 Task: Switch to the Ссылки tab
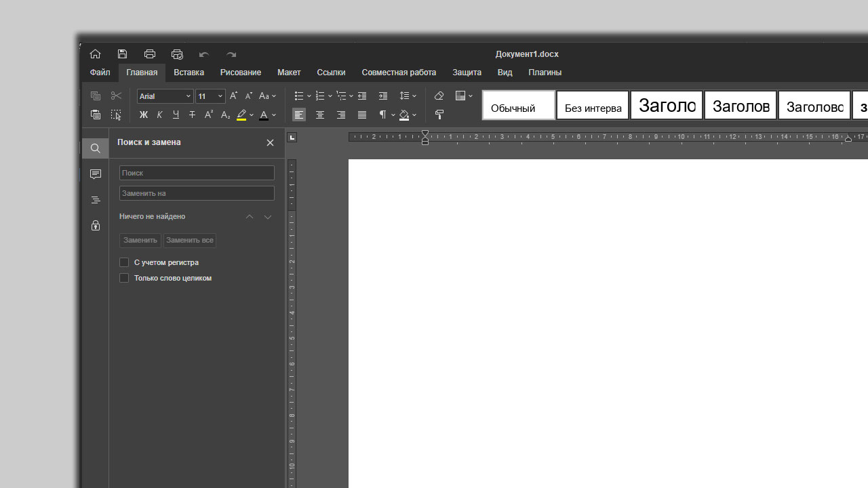[331, 73]
